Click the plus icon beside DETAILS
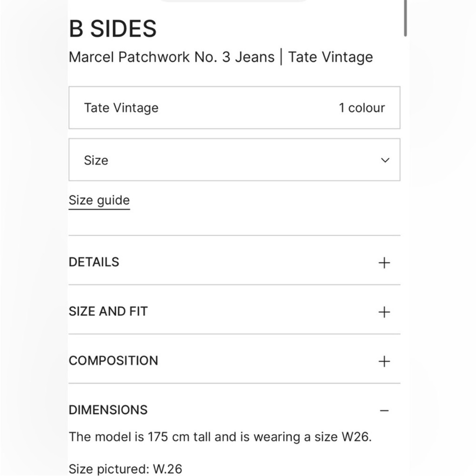The width and height of the screenshot is (476, 476). (384, 263)
